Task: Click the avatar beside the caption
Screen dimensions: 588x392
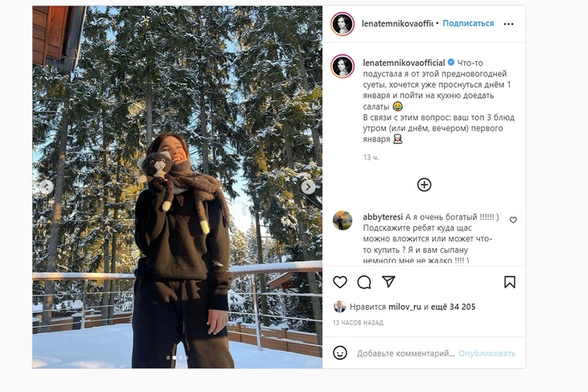Action: (x=342, y=66)
